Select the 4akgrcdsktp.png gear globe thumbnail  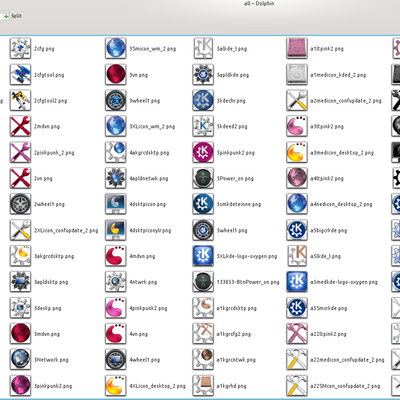click(116, 152)
